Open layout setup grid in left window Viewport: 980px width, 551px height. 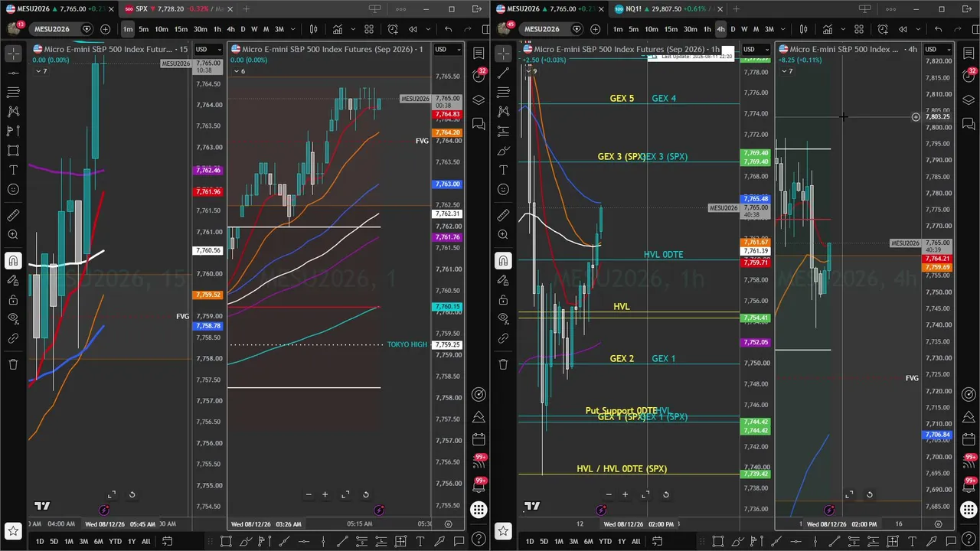click(x=369, y=29)
